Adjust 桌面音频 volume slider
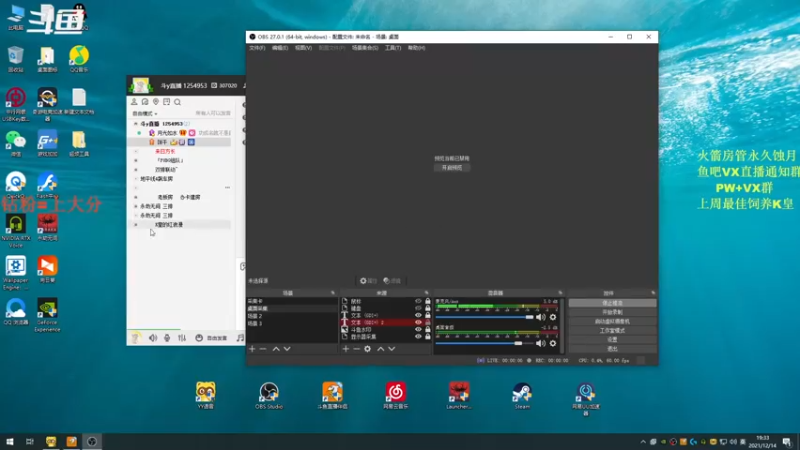Screen dimensions: 800x450 485,343
